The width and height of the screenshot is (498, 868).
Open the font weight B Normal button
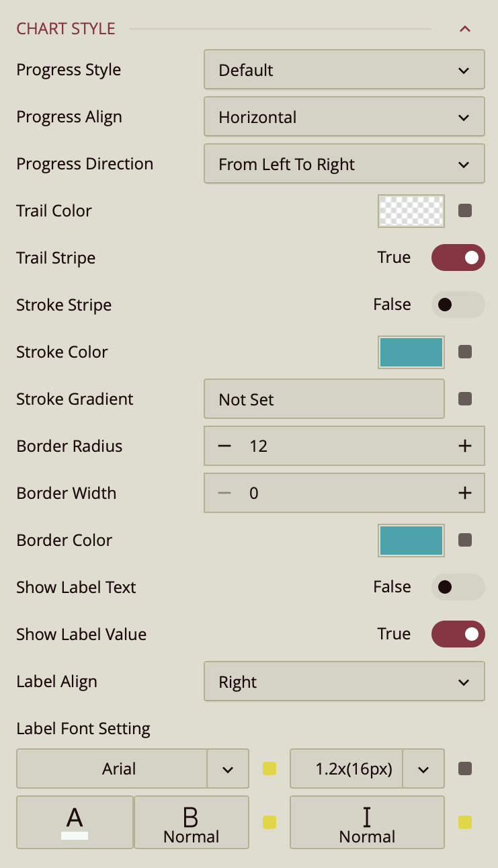pos(192,822)
